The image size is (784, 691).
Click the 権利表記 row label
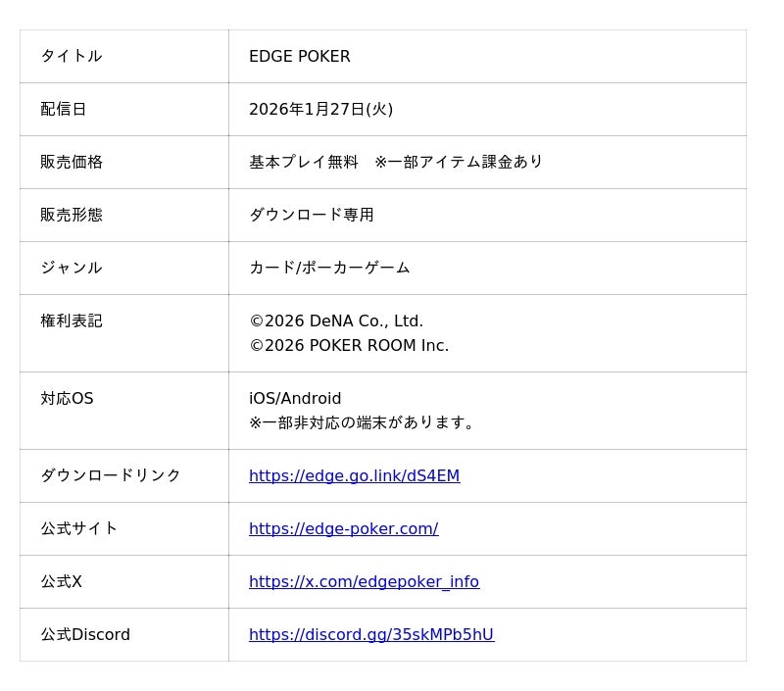click(72, 321)
